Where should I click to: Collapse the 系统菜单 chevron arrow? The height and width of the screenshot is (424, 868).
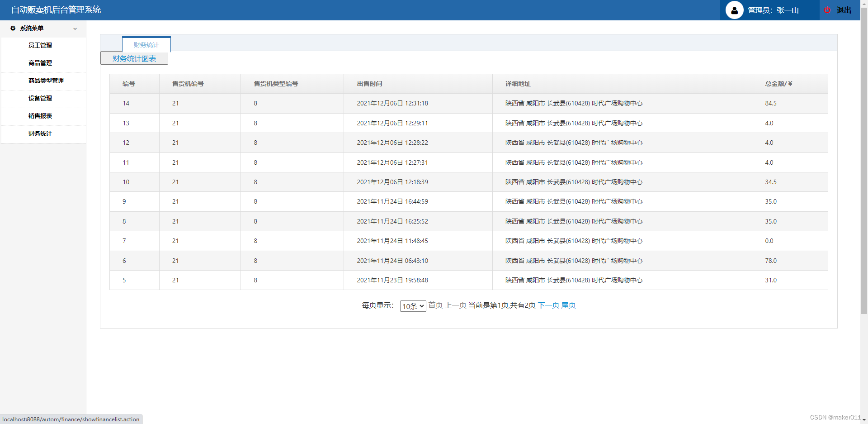75,29
